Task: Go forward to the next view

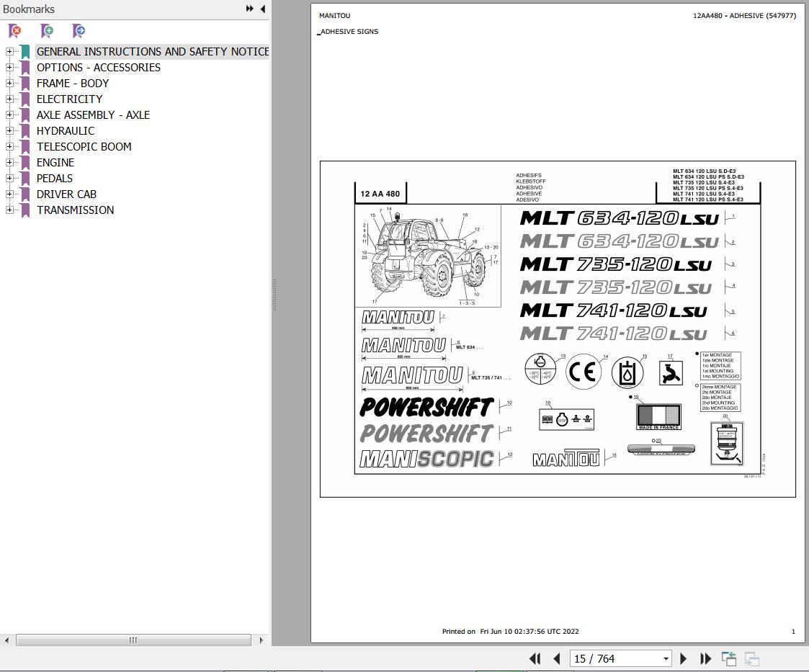Action: click(x=751, y=658)
